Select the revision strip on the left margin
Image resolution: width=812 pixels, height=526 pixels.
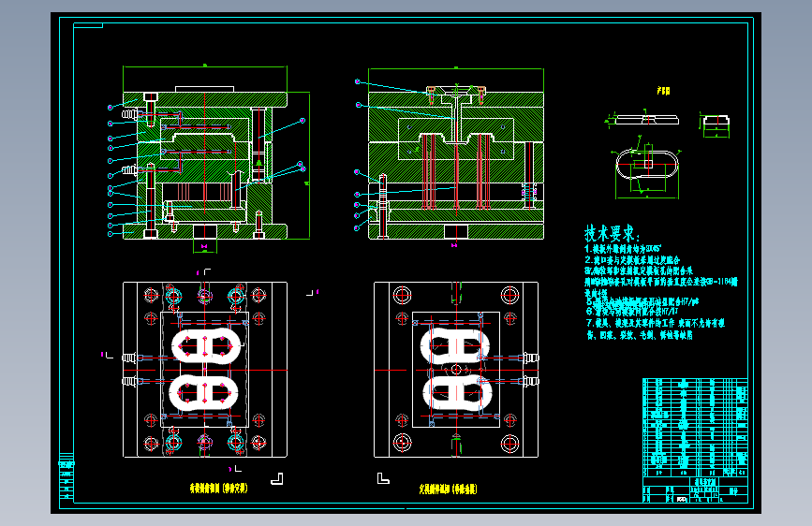[66, 475]
